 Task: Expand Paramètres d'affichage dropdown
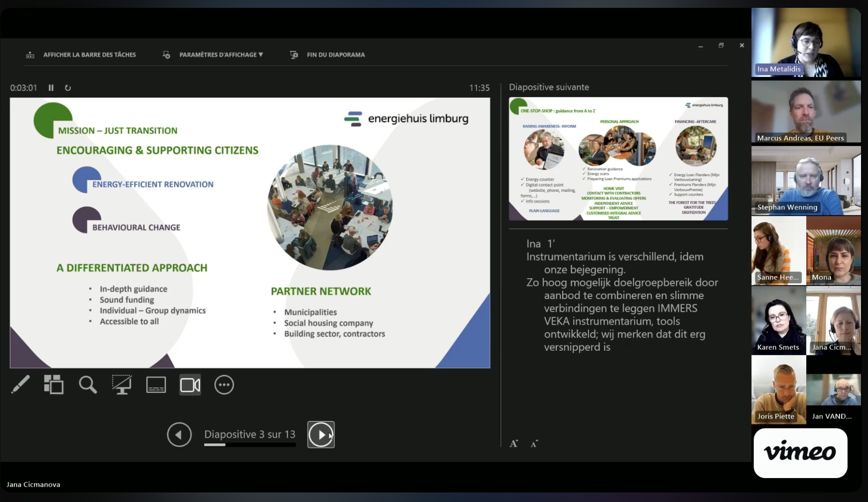(x=221, y=55)
